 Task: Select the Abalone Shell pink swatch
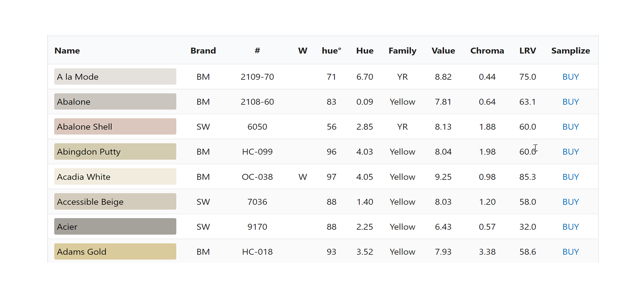pyautogui.click(x=115, y=127)
